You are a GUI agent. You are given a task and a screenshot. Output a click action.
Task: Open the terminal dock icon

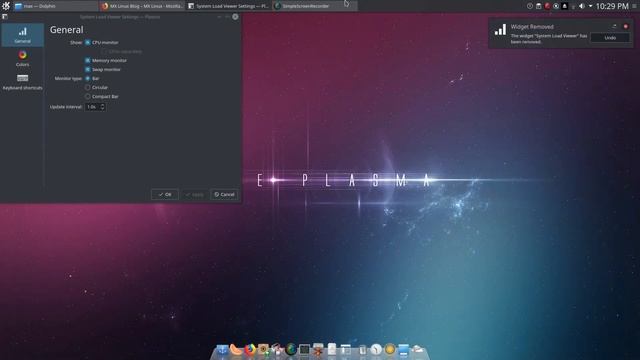click(304, 349)
